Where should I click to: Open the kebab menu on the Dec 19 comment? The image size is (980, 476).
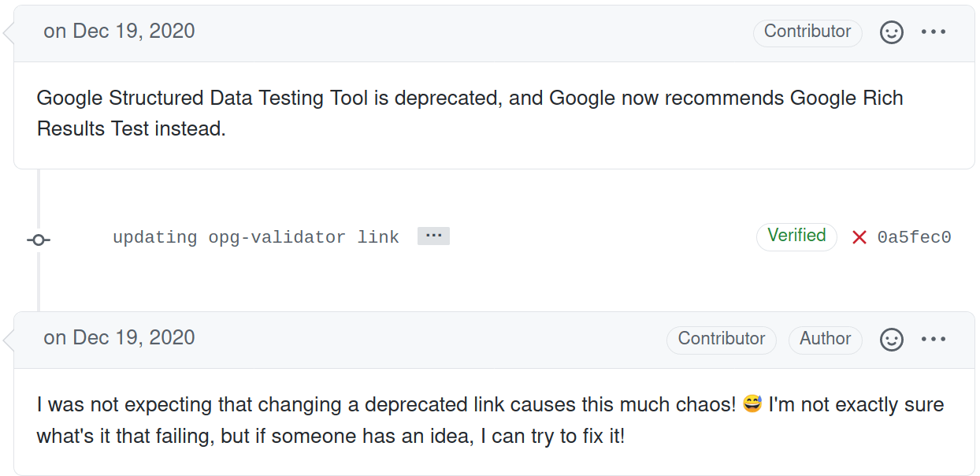[934, 32]
